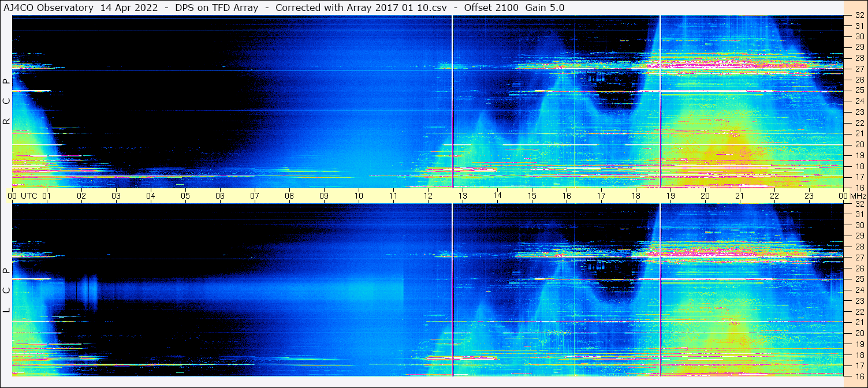Click the 16 MHz label on LCP scale
The height and width of the screenshot is (388, 868).
(x=859, y=376)
